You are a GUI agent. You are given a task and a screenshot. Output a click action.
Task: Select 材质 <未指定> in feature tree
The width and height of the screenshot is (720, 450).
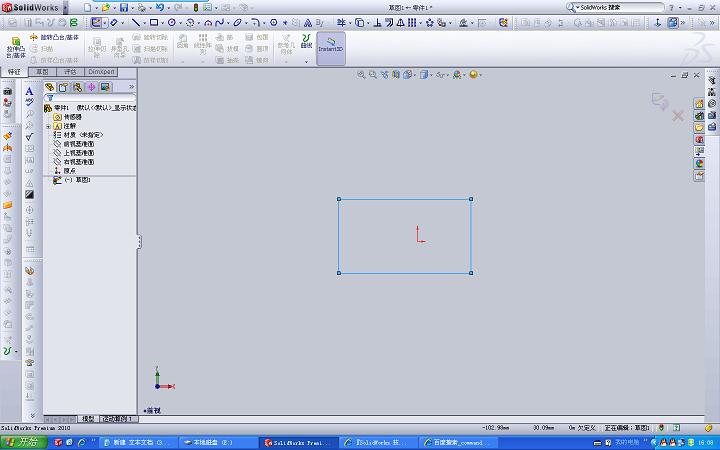(x=78, y=135)
